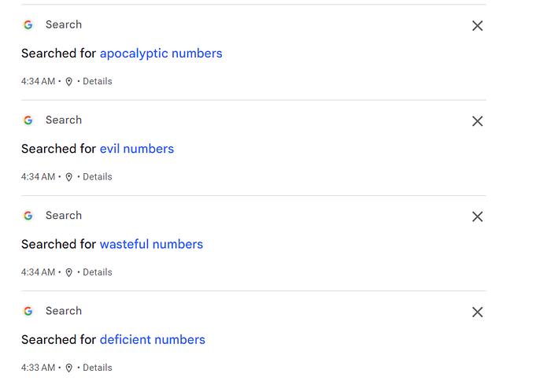Open the wasteful numbers search link
The image size is (543, 392).
coord(151,244)
